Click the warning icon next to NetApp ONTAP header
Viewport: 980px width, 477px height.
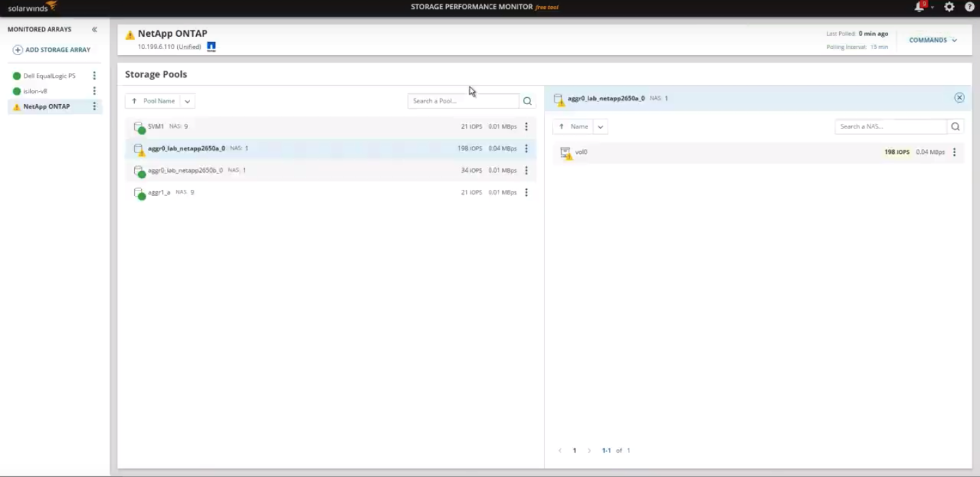pyautogui.click(x=127, y=32)
